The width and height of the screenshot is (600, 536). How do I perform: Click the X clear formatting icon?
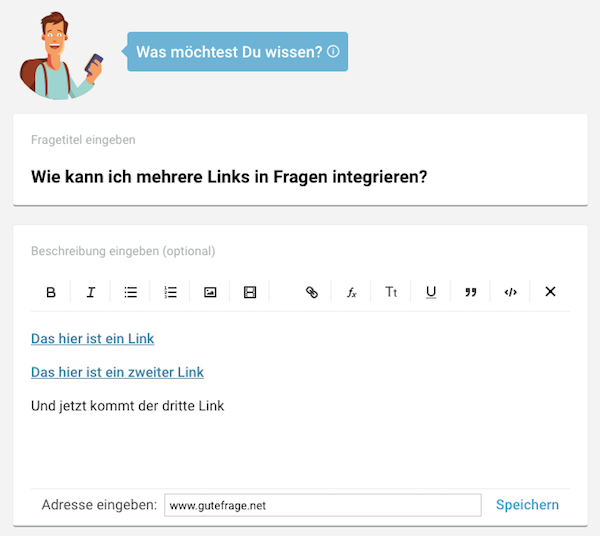[550, 292]
